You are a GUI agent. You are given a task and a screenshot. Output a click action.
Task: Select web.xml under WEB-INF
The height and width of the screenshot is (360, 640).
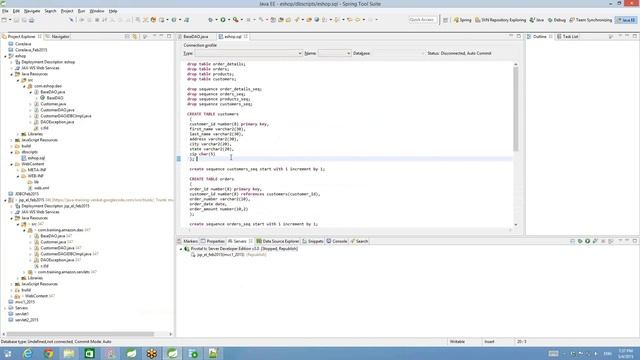pos(42,188)
